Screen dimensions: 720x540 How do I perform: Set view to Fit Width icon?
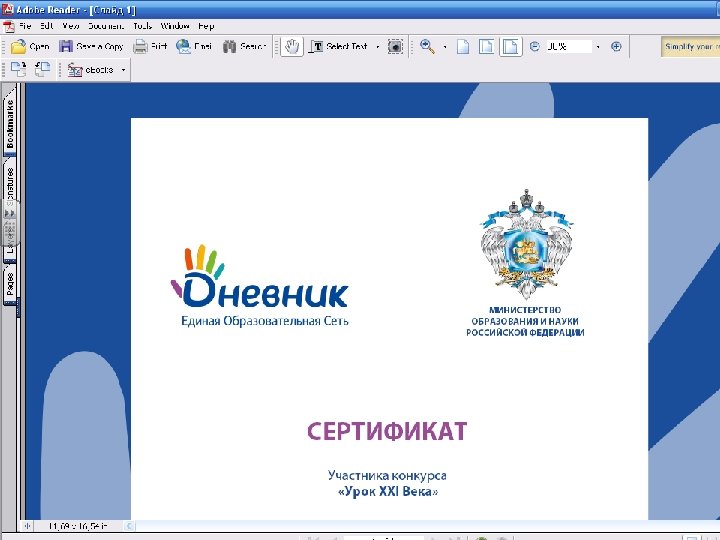(511, 46)
